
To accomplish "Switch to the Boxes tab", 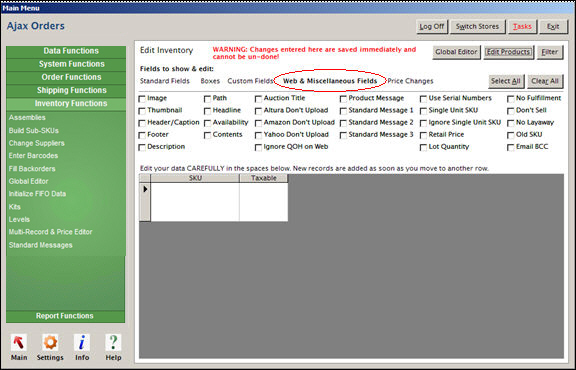I will (210, 81).
